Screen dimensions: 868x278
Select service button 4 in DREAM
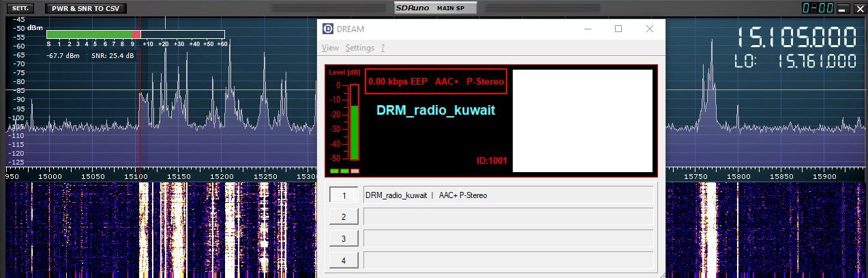click(x=344, y=260)
